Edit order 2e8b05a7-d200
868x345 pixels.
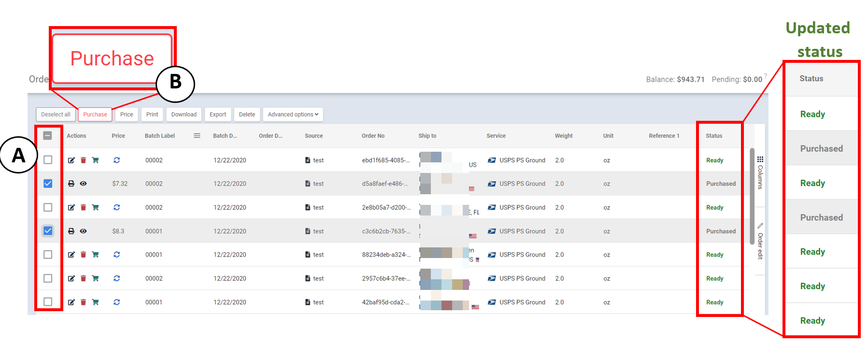click(x=71, y=207)
